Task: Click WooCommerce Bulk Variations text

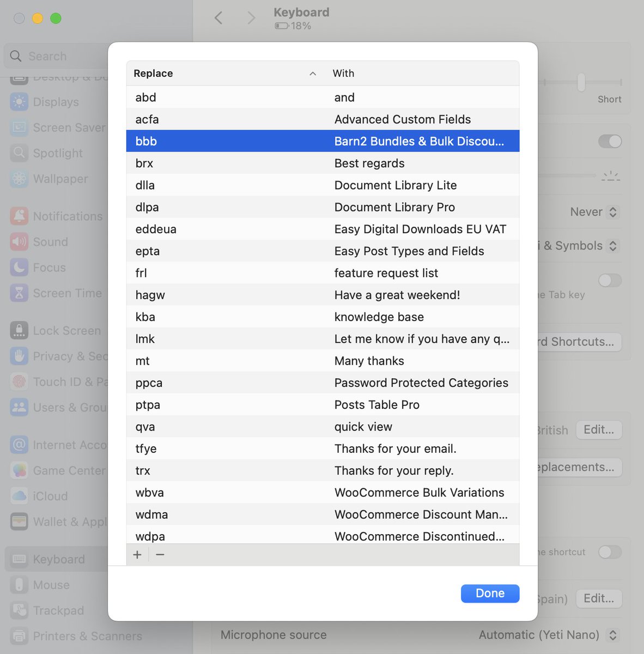Action: coord(420,493)
